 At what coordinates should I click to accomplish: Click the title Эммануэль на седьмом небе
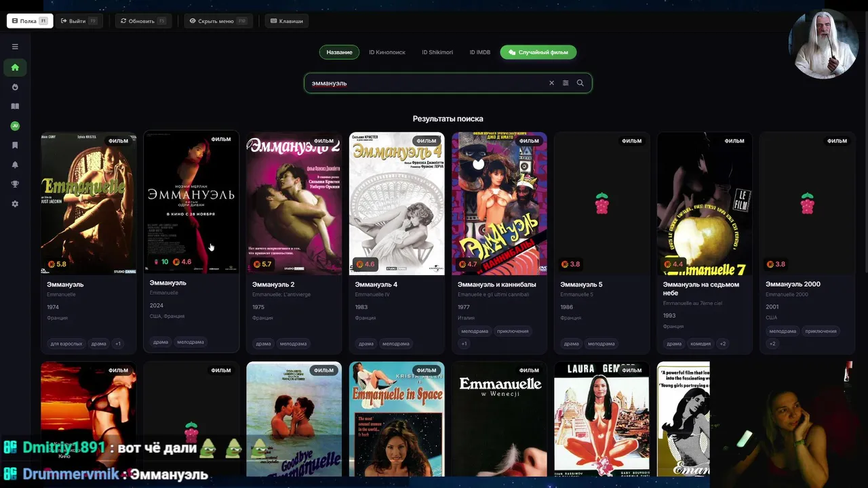[701, 289]
